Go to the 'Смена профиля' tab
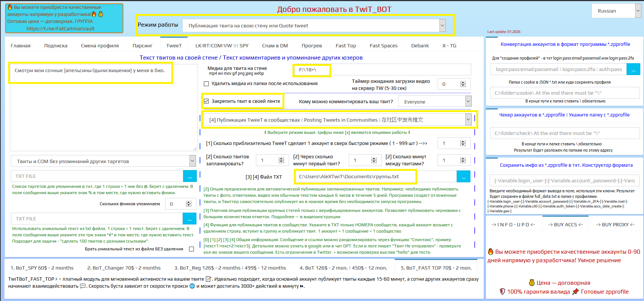 coord(100,45)
